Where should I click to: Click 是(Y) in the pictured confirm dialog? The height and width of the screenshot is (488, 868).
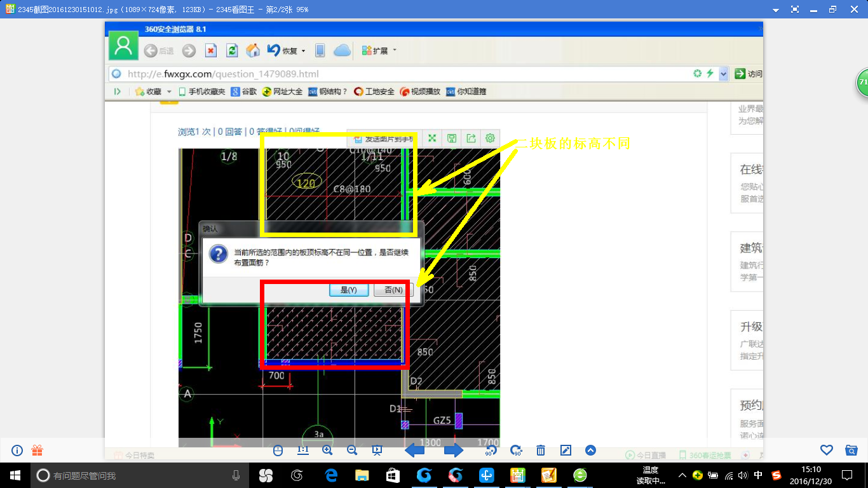(x=349, y=290)
